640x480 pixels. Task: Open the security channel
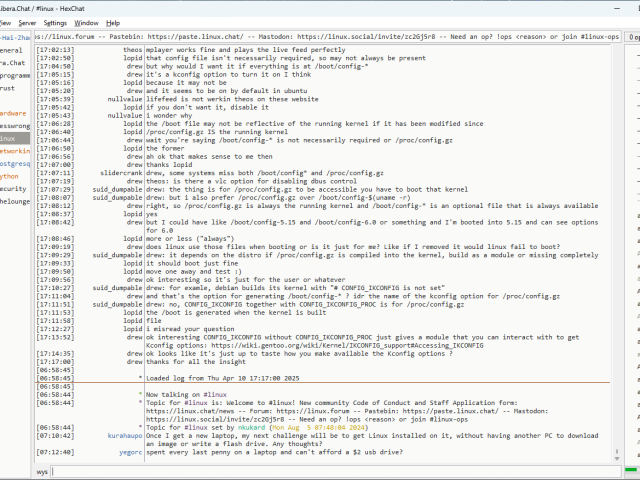point(13,188)
